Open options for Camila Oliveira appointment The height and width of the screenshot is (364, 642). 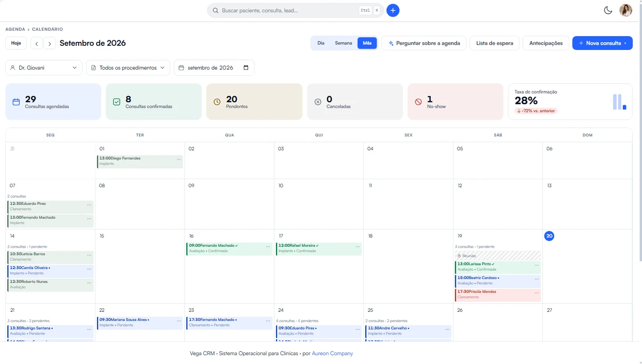tap(89, 269)
